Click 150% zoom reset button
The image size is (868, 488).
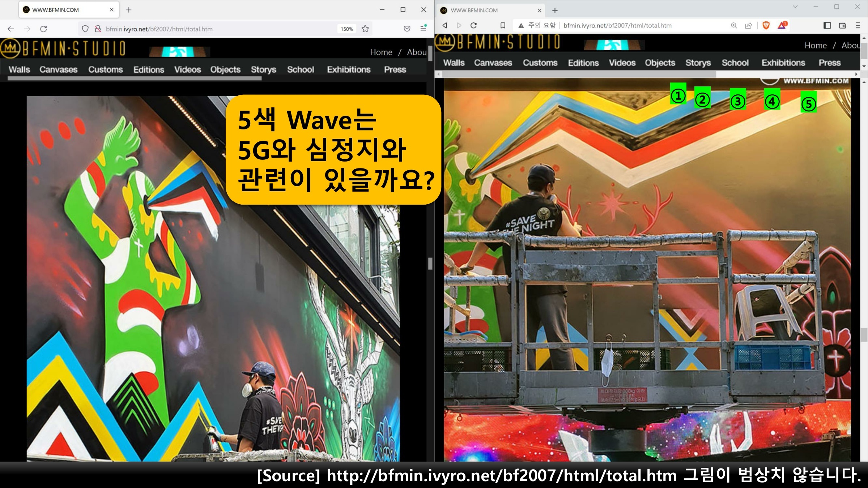pyautogui.click(x=346, y=29)
